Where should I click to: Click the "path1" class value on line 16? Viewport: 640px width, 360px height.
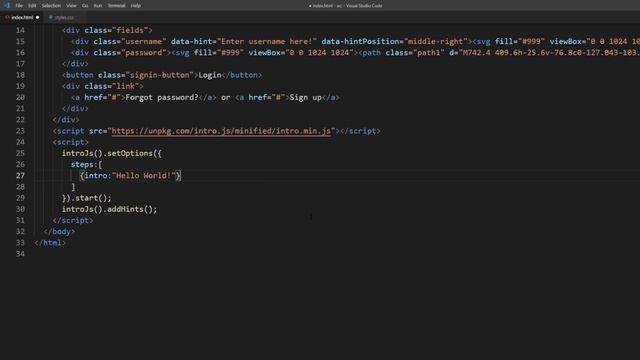tap(428, 53)
